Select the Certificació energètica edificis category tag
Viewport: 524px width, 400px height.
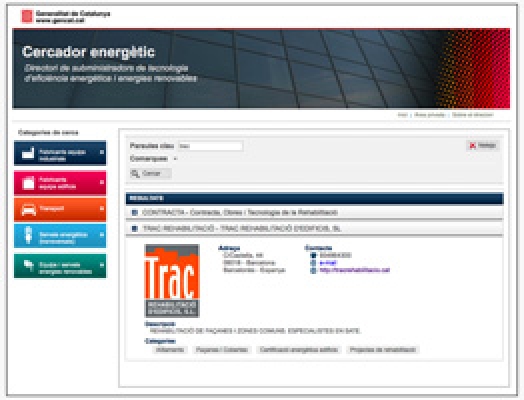pos(298,350)
